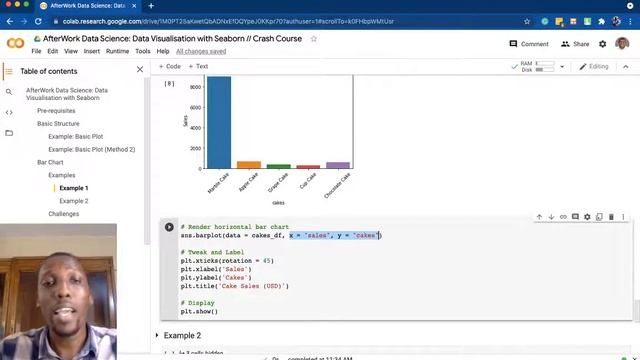Go to Challenges in contents
640x360 pixels.
64,214
